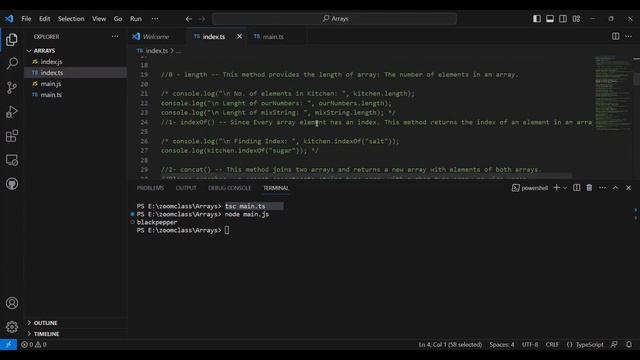The image size is (640, 360).
Task: Switch to the main.ts editor tab
Action: coord(273,36)
